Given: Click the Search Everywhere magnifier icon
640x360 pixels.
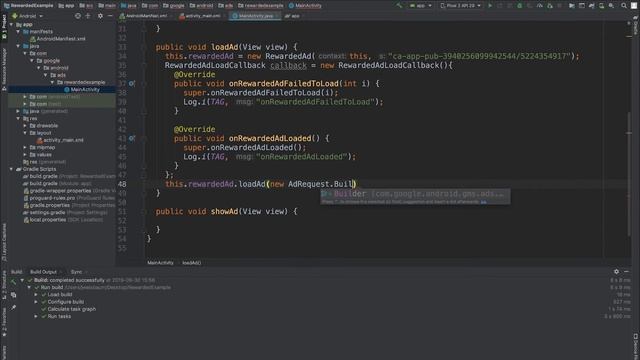Looking at the screenshot, I should click(x=624, y=6).
